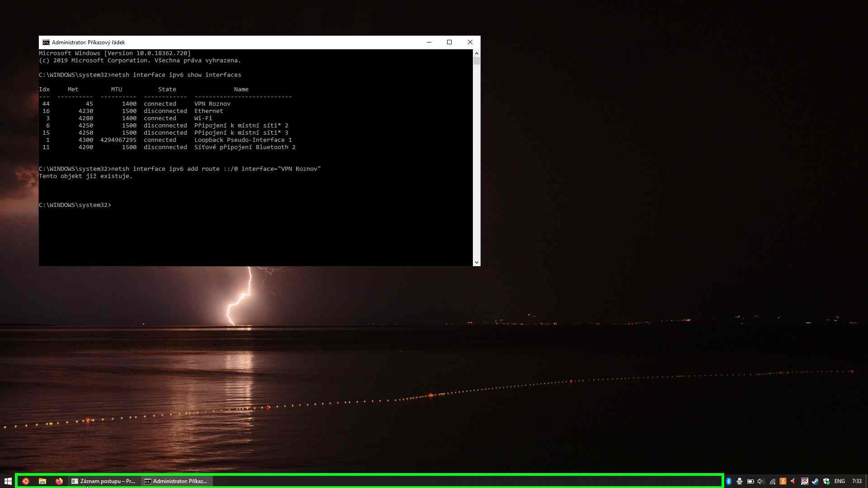868x488 pixels.
Task: Click 'Loopback Pseudo-Interface 1' text
Action: [243, 140]
